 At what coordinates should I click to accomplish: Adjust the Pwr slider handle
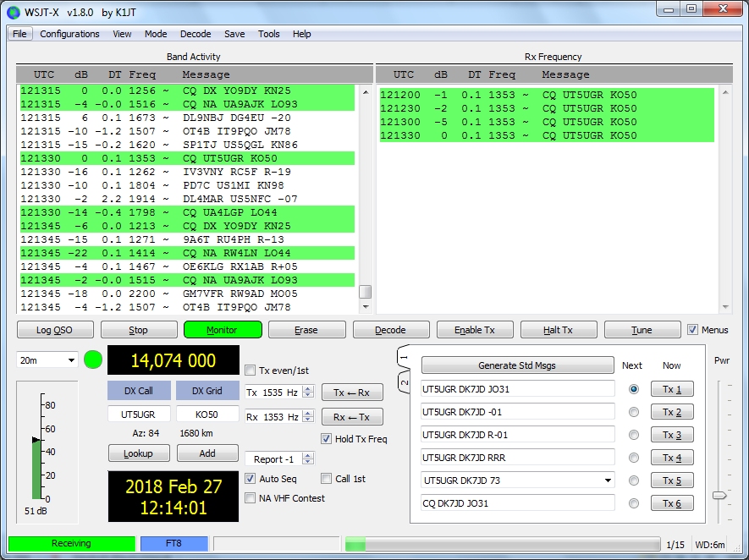tap(719, 495)
